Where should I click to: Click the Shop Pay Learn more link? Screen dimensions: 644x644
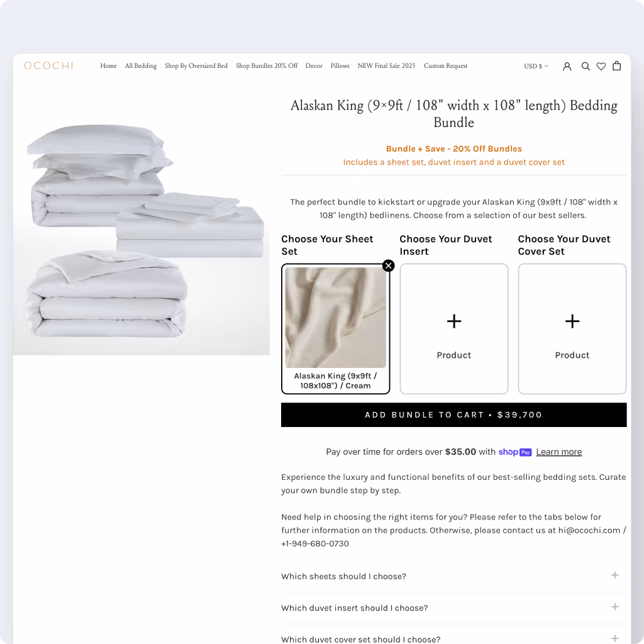point(559,452)
